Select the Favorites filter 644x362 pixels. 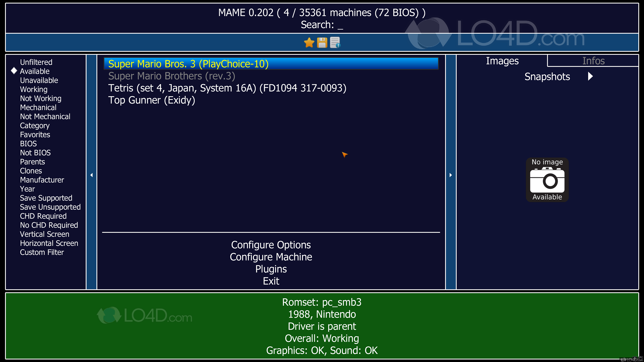tap(35, 135)
